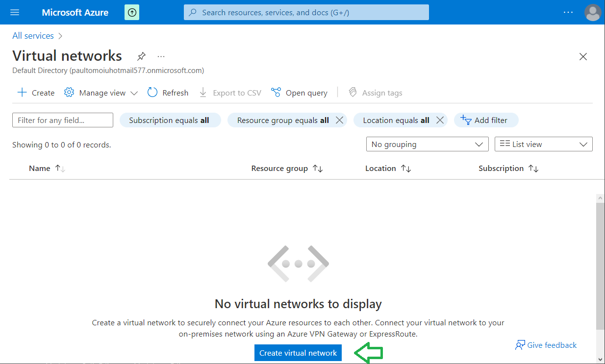
Task: Refresh the virtual networks list
Action: pos(168,93)
